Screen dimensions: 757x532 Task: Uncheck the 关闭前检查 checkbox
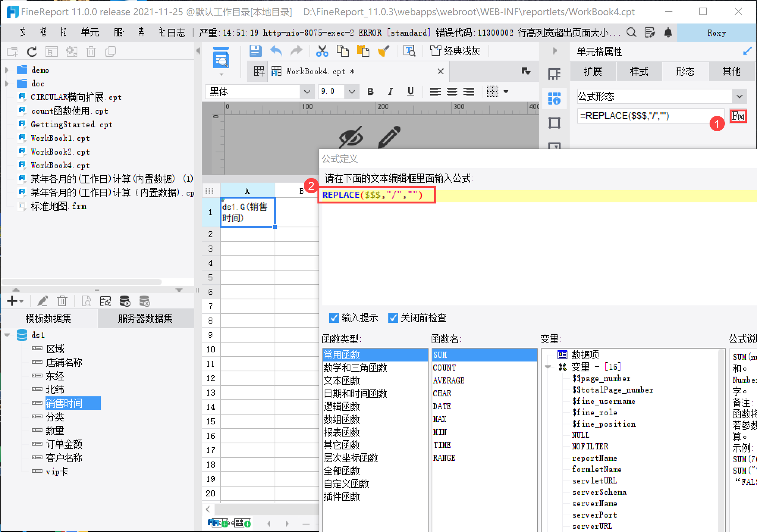pyautogui.click(x=393, y=318)
